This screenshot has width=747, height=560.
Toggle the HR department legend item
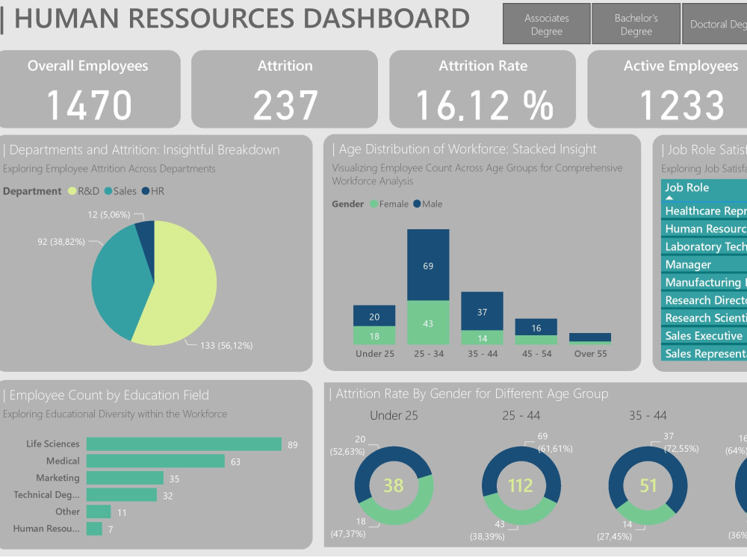(152, 190)
